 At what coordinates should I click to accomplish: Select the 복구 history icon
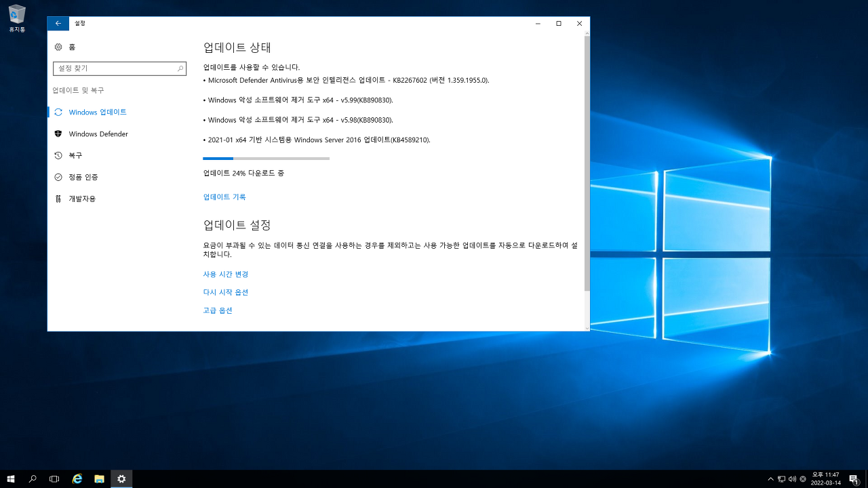pyautogui.click(x=58, y=155)
